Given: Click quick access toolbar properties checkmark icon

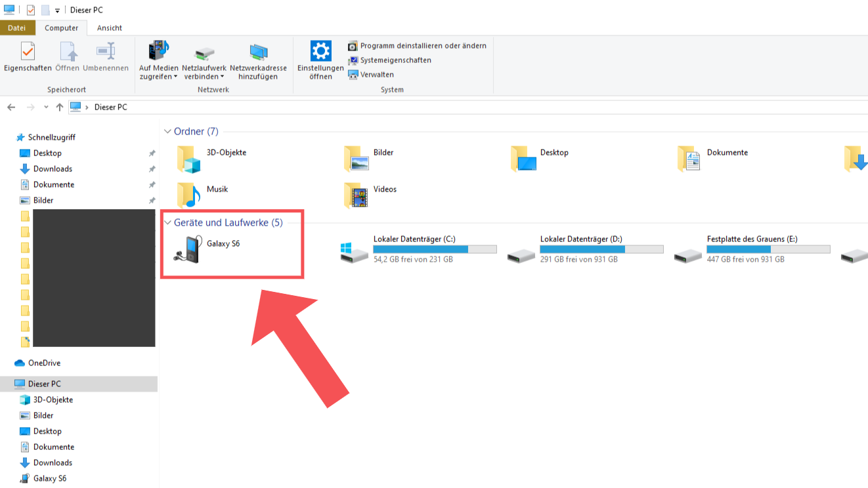Looking at the screenshot, I should tap(30, 10).
